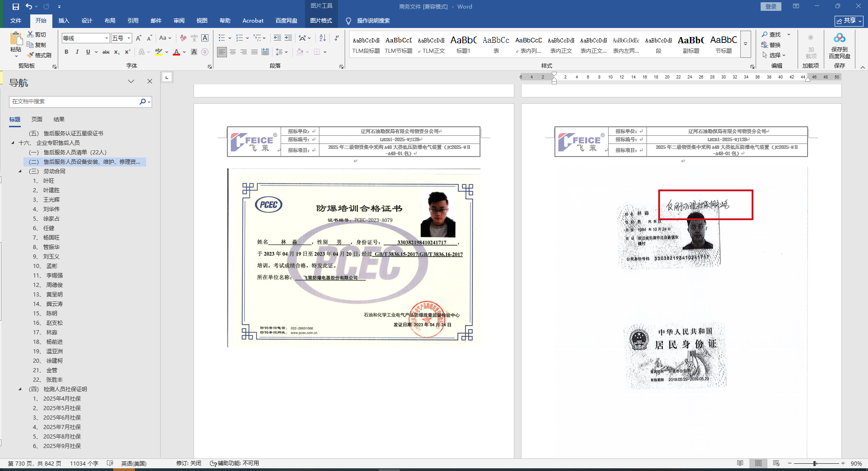
Task: Click the 操作说明搜索 tell-me box
Action: (x=373, y=21)
